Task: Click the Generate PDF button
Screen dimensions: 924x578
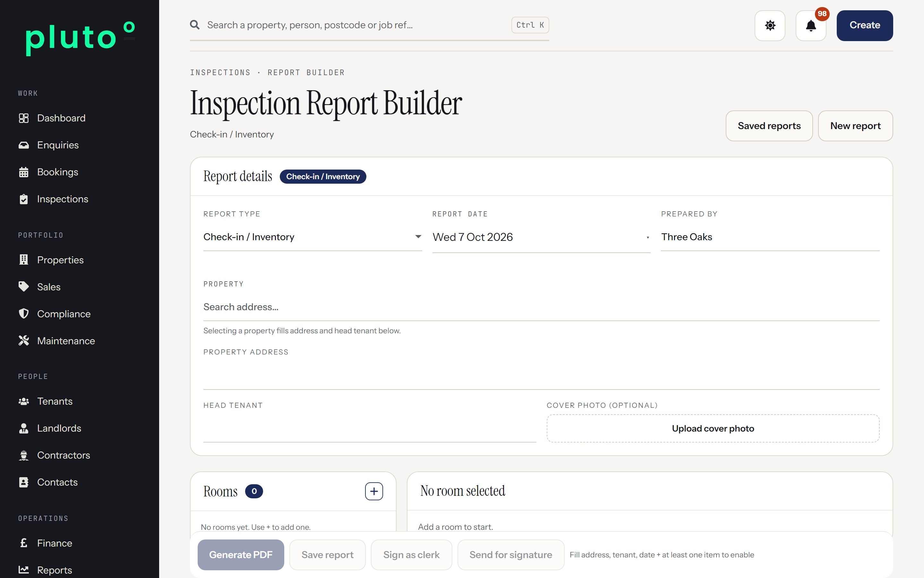Action: [x=241, y=555]
